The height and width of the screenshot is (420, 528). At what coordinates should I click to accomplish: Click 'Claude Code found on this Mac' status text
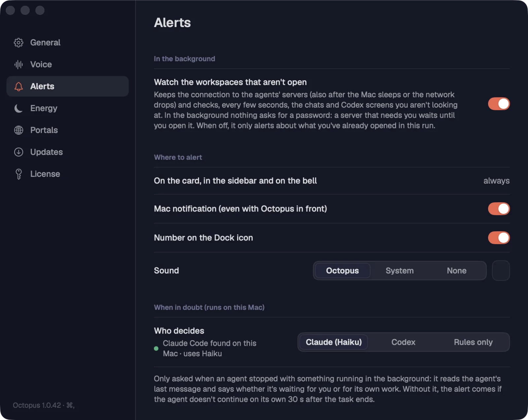210,348
